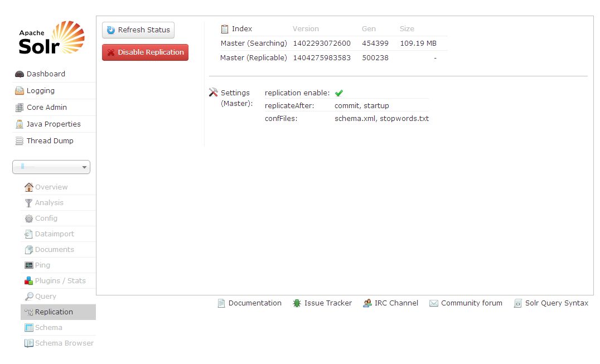Click the Issue Tracker bug icon
This screenshot has height=364, width=600.
click(x=297, y=303)
